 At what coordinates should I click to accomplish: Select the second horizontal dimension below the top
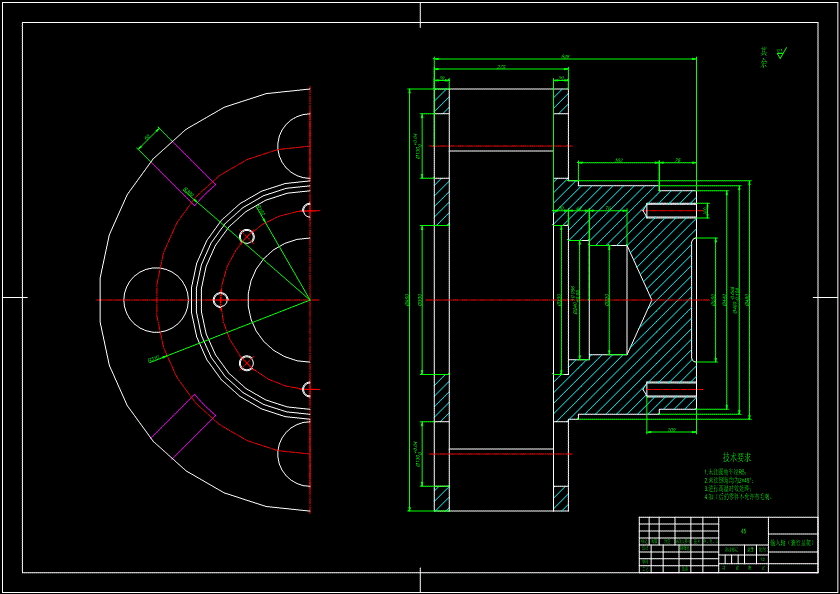point(501,68)
